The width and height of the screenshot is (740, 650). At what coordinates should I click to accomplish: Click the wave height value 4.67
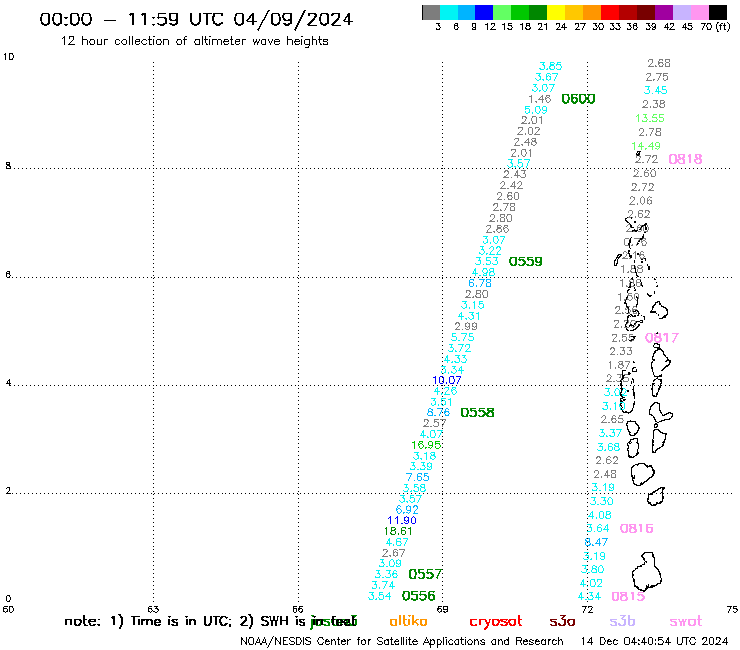click(x=396, y=542)
